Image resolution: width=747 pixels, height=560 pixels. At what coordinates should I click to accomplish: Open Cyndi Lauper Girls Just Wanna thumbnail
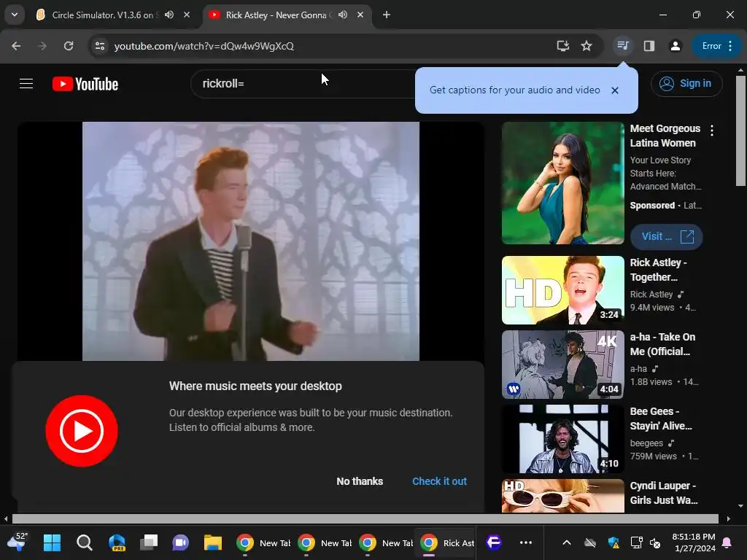[562, 496]
